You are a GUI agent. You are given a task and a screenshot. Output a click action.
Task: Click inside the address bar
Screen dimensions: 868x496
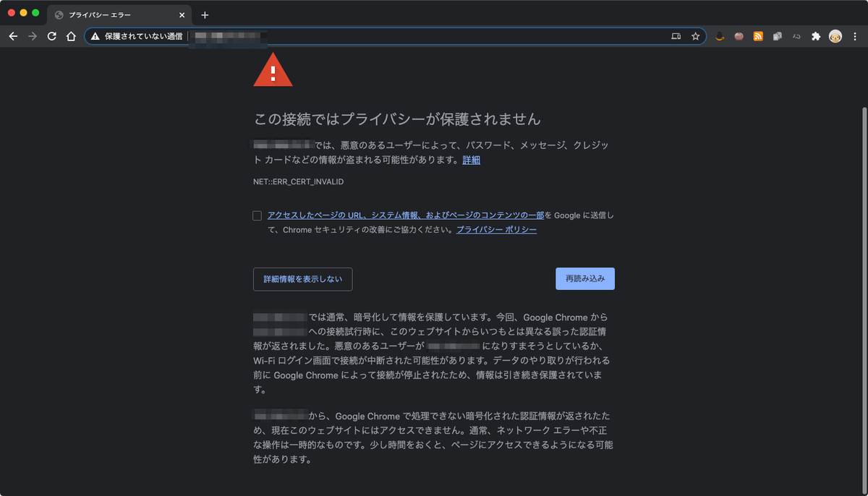coord(362,35)
